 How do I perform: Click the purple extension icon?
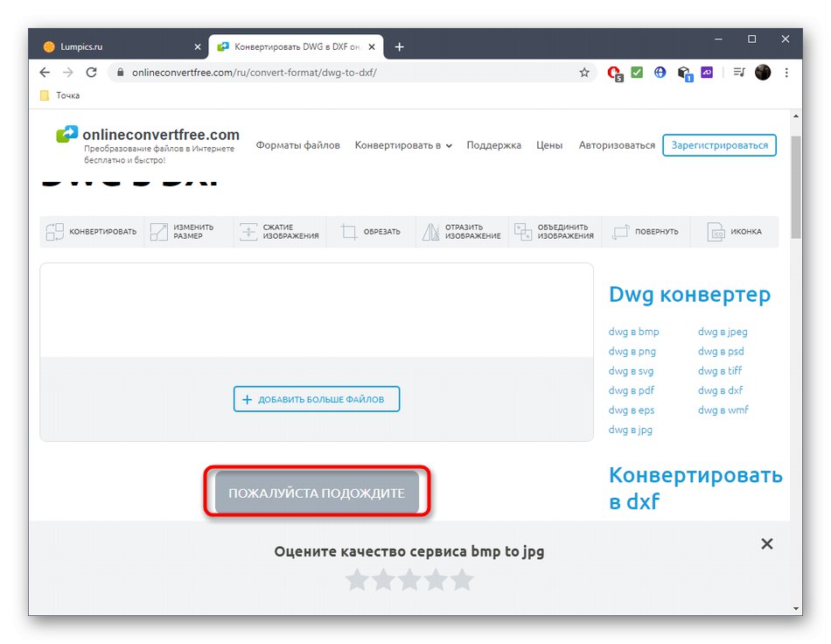[x=707, y=72]
